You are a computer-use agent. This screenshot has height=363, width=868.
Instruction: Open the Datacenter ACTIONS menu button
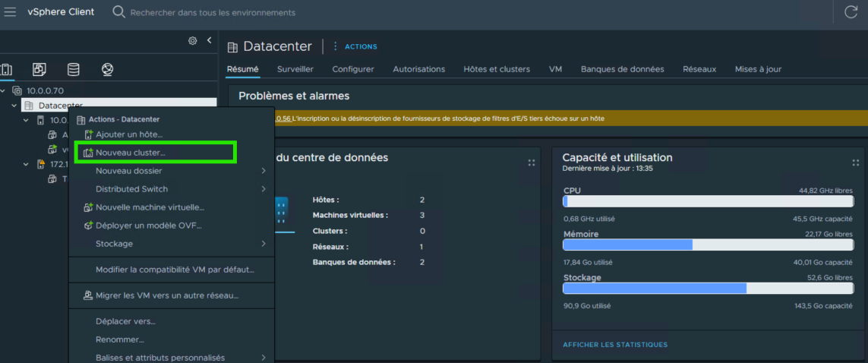click(355, 46)
